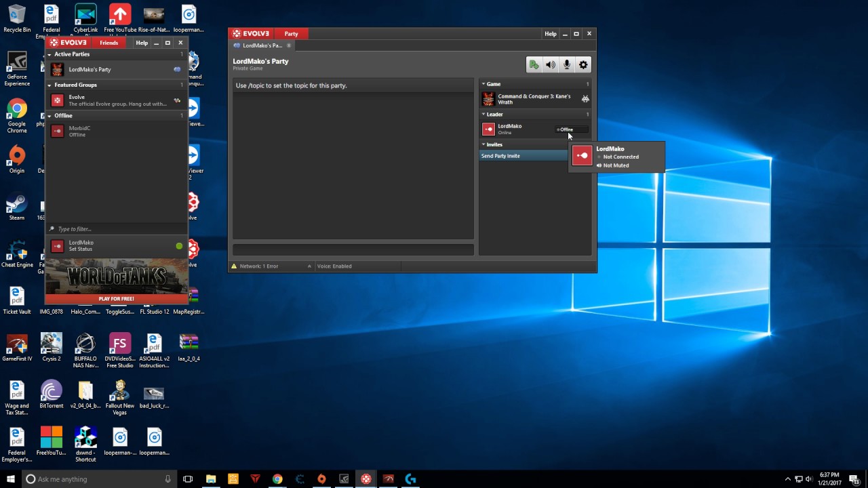Collapse the Invites section

point(484,144)
